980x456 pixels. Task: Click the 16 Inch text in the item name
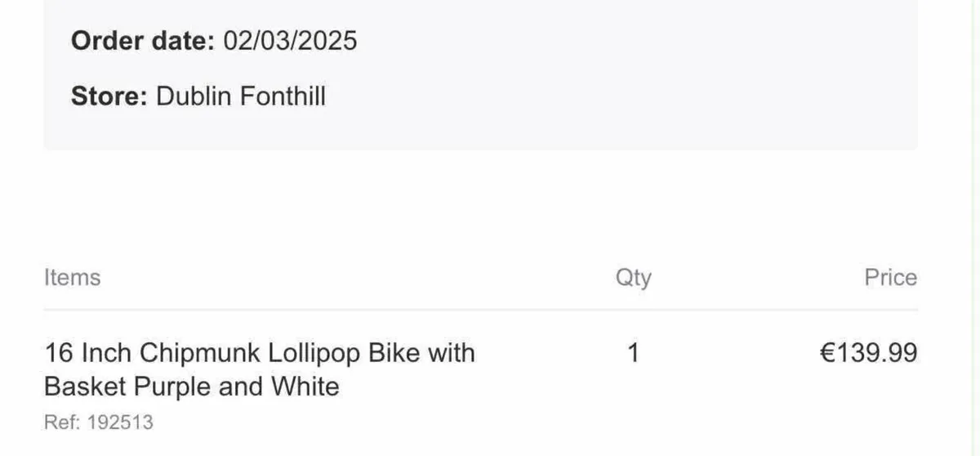(x=88, y=353)
